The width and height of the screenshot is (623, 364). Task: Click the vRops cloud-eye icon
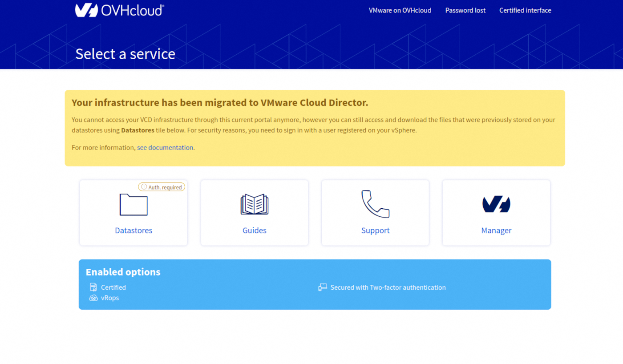[93, 298]
